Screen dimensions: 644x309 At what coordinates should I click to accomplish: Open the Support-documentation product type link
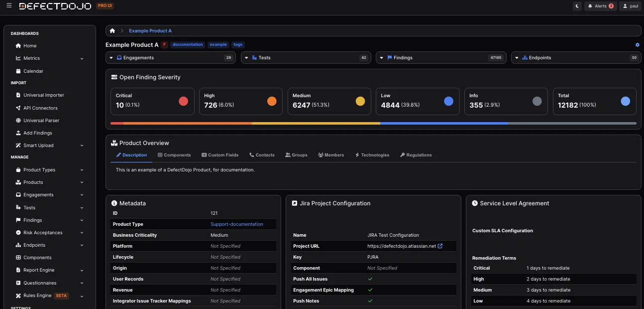(x=237, y=224)
